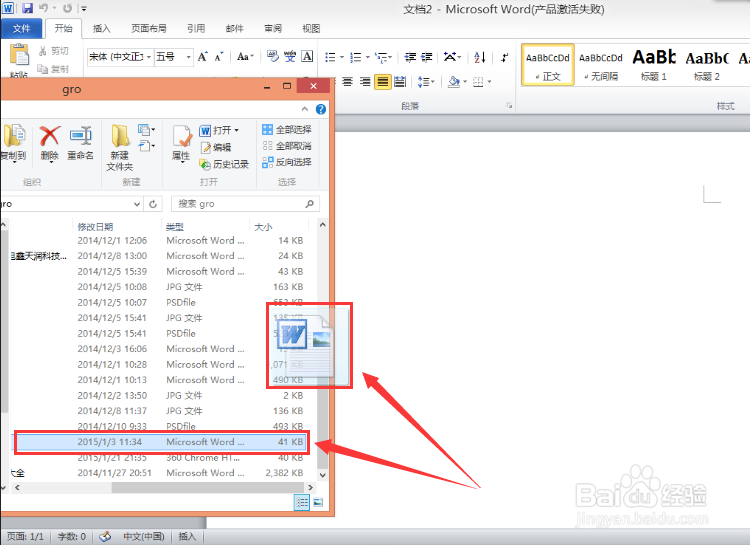Switch to the 页面布局 ribbon tab
Image resolution: width=750 pixels, height=545 pixels.
pyautogui.click(x=149, y=29)
